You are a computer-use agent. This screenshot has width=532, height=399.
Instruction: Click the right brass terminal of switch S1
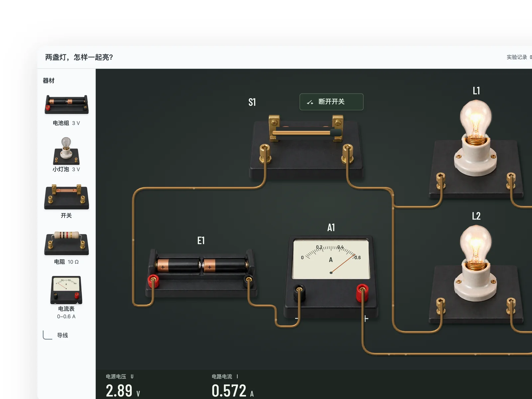[x=347, y=154]
